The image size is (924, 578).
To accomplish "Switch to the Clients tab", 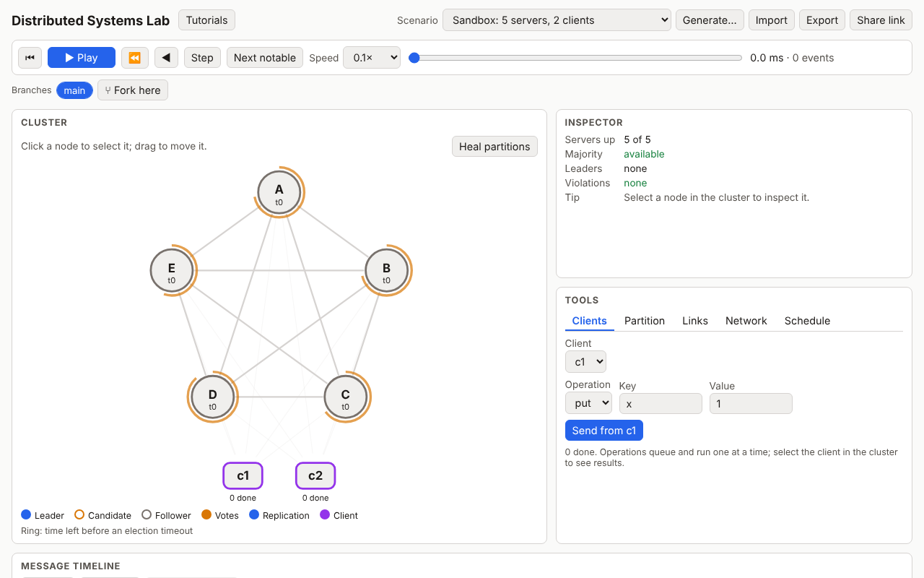I will coord(589,321).
